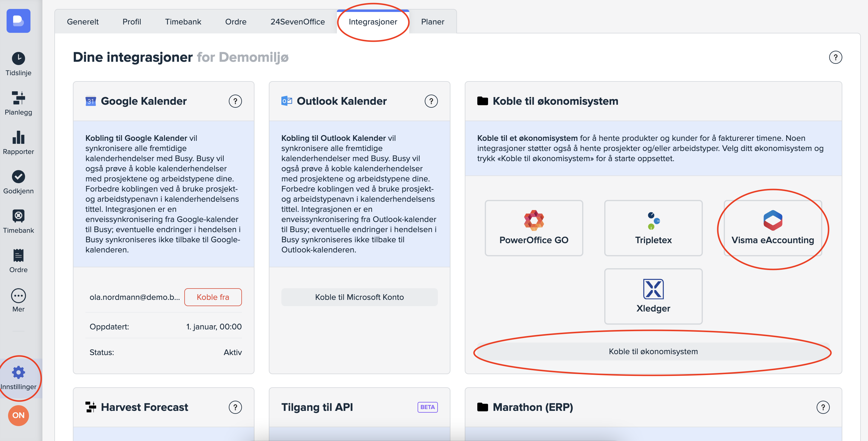Open the 24SevenOffice tab
This screenshot has width=868, height=441.
(297, 22)
